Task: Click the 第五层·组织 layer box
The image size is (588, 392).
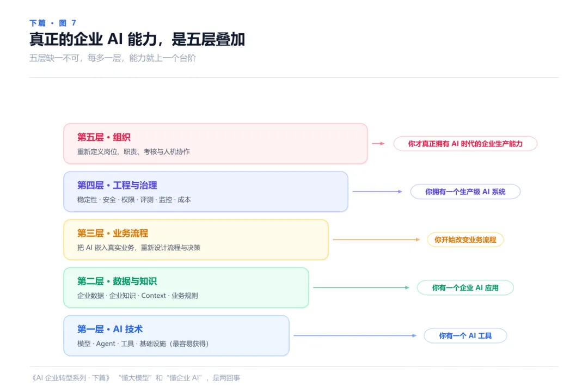Action: (x=216, y=144)
